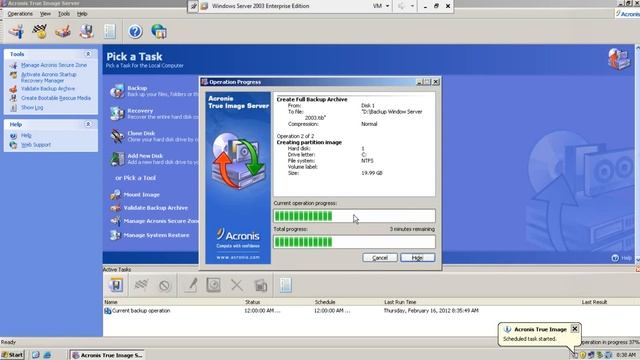Screen dimensions: 640x360
Task: Open the Help menu
Action: [82, 14]
